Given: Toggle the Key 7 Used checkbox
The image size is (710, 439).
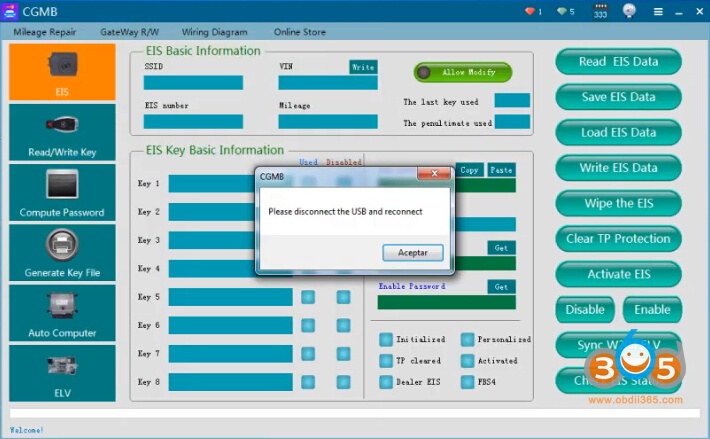Looking at the screenshot, I should pos(308,354).
